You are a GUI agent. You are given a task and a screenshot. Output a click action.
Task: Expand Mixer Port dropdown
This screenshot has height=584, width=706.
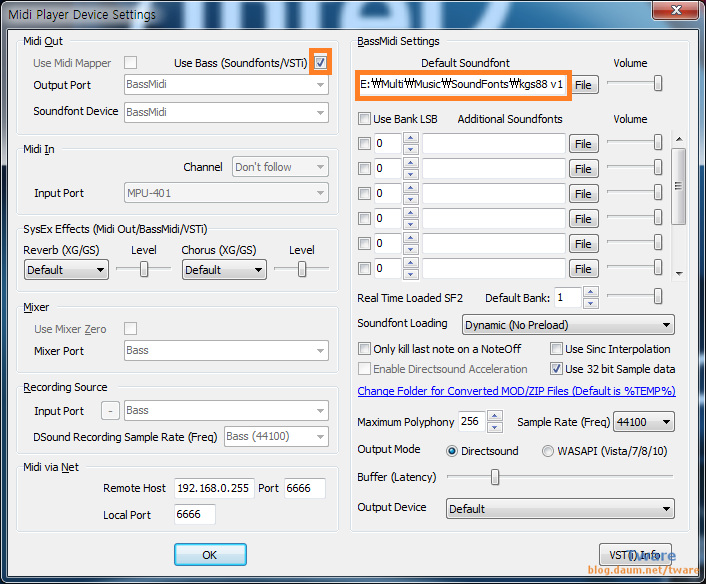click(x=226, y=351)
